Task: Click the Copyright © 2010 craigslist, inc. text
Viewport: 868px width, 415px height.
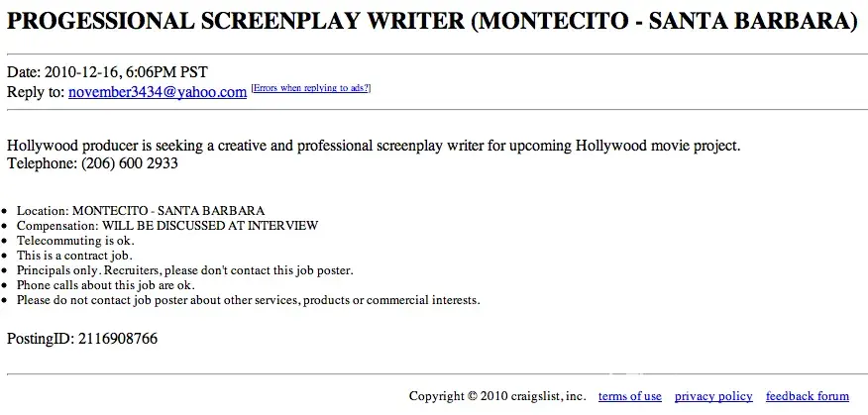Action: click(x=496, y=396)
